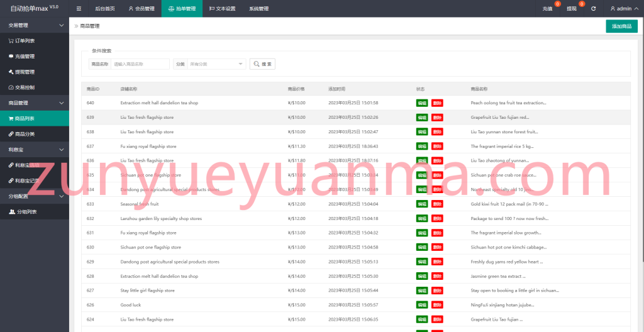Screen dimensions: 644x332
Task: Open 利息宝选项 in sidebar
Action: click(x=35, y=165)
